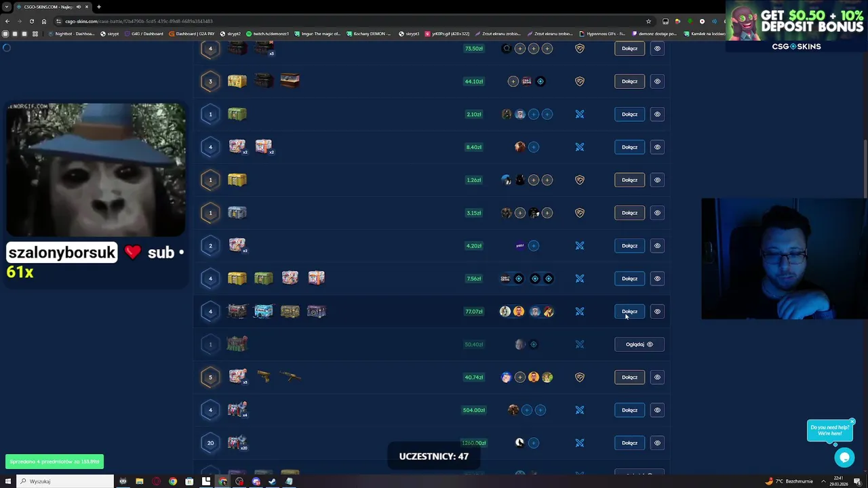Click the crossed-swords icon in the 7.56zł row
This screenshot has height=488, width=868.
click(x=580, y=279)
